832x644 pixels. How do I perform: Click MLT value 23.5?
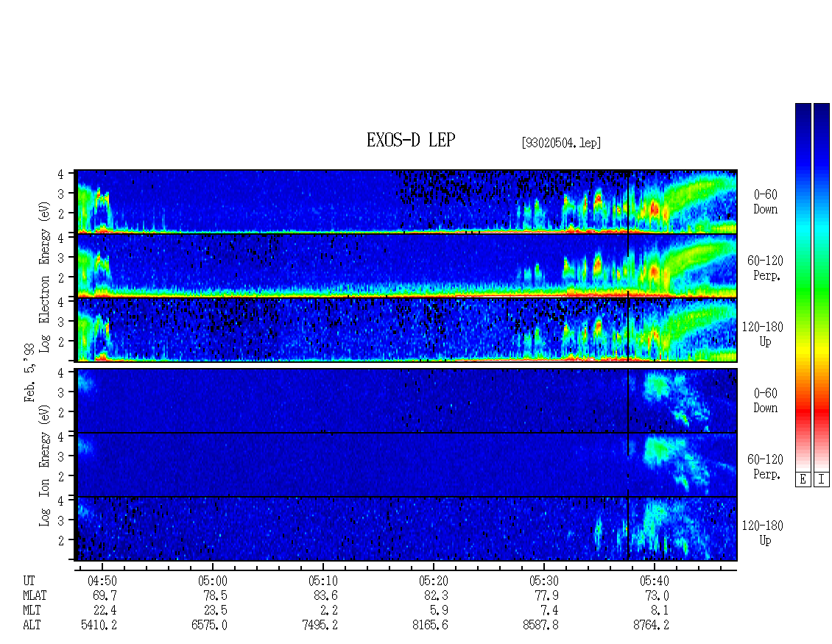[216, 611]
